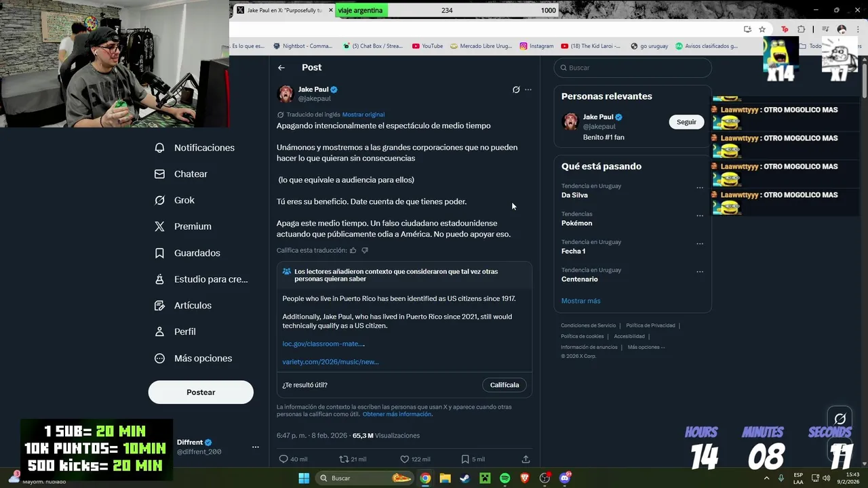Screen dimensions: 868x488
Task: Select the Jake Paul en X browser tab
Action: point(283,10)
